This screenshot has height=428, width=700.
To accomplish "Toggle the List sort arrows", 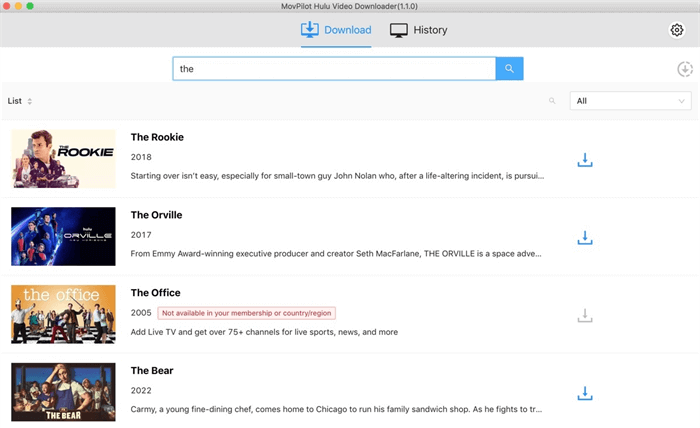I will (29, 101).
